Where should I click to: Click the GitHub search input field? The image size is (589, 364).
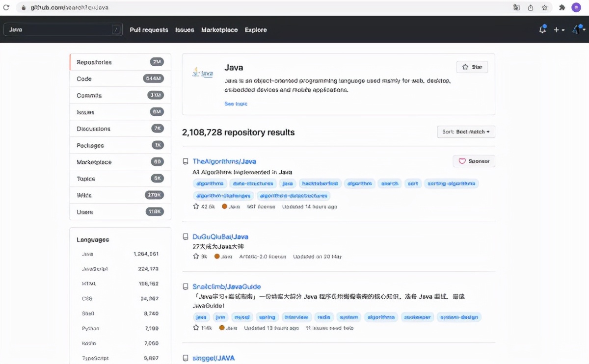pyautogui.click(x=59, y=29)
